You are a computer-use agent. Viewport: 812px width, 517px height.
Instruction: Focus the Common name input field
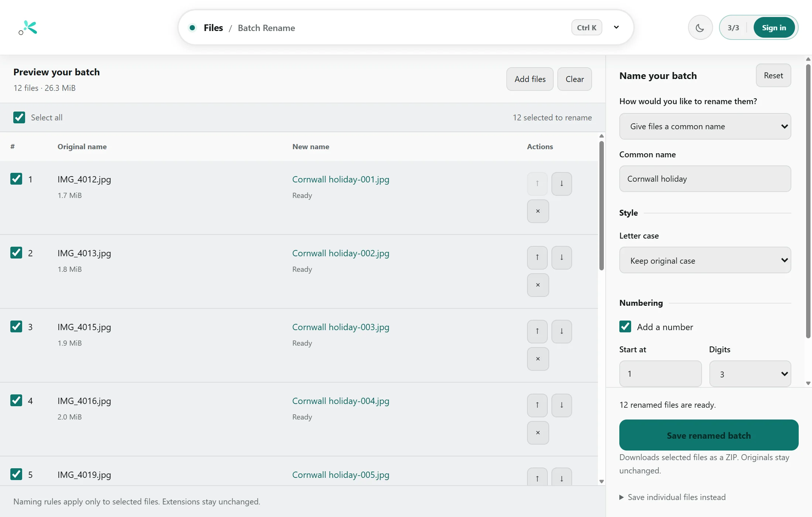pos(705,179)
